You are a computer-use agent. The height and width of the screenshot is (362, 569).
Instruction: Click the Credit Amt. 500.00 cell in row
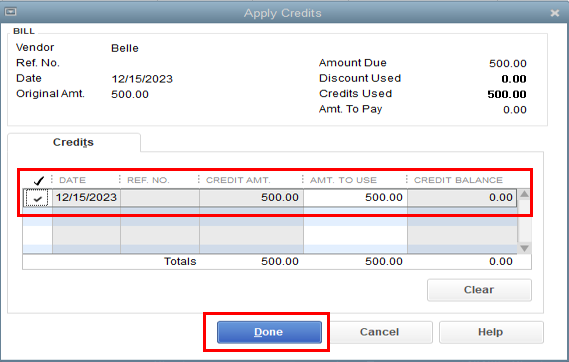[x=251, y=197]
